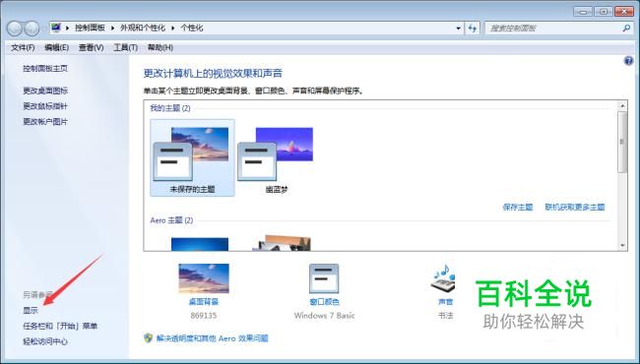Click the Forward navigation arrow button
This screenshot has width=640, height=364.
pos(32,29)
